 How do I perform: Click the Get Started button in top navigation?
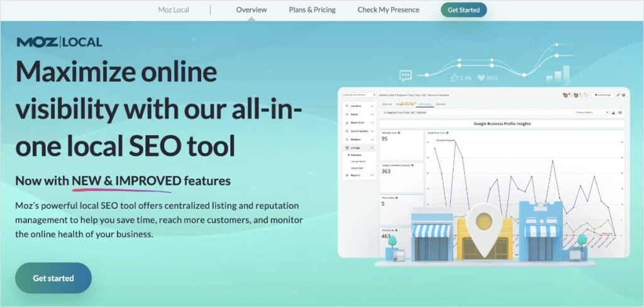click(464, 10)
